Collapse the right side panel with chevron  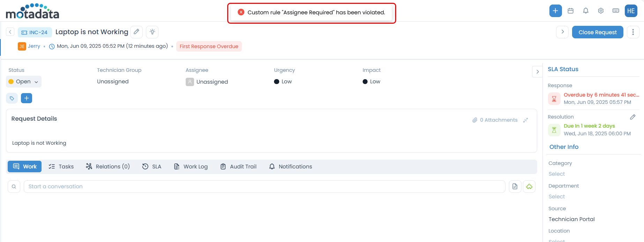538,72
